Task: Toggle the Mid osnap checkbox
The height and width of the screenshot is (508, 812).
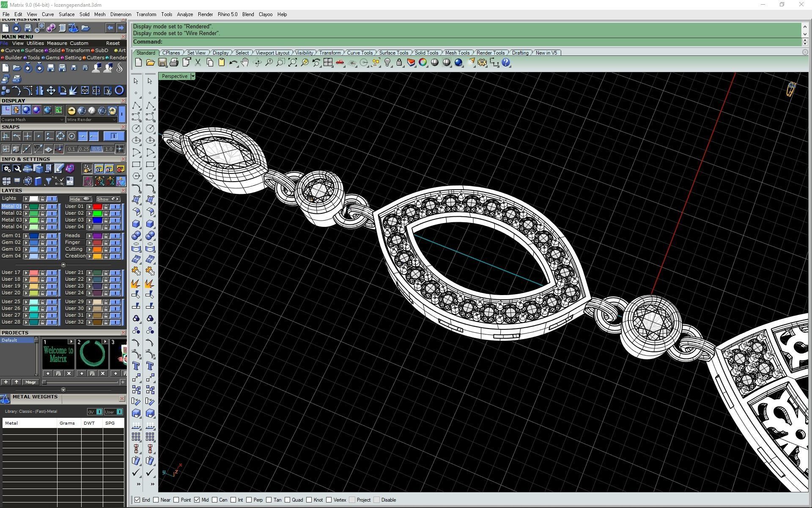Action: [x=197, y=500]
